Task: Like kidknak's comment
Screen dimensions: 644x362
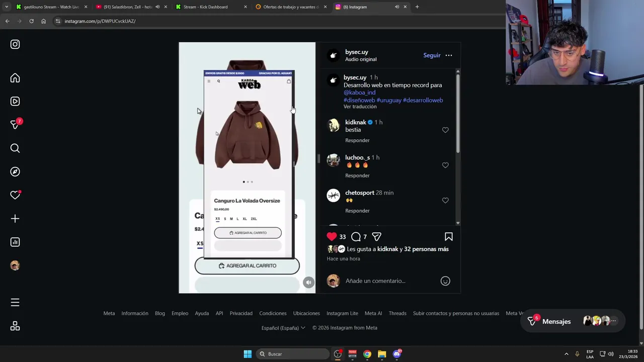Action: coord(445,130)
